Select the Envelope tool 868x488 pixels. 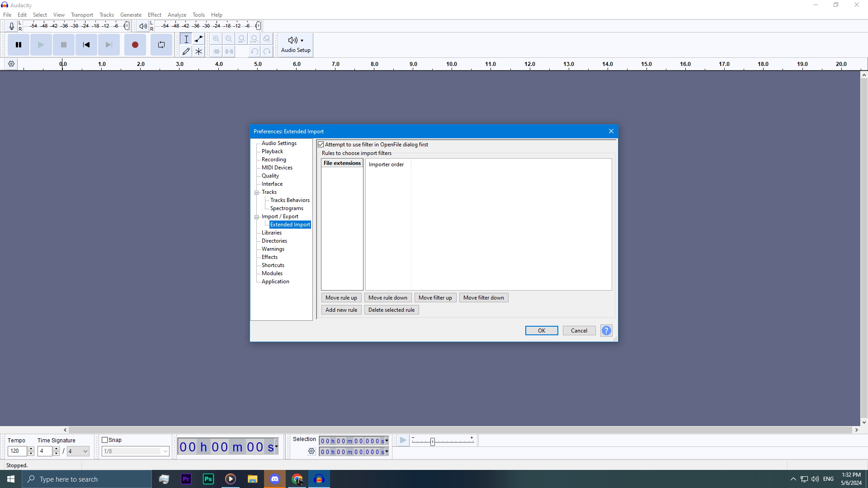coord(198,39)
